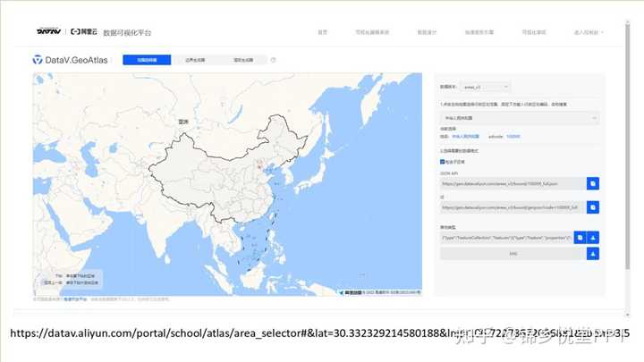Click the DataV.GeoAtlas title text
Viewport: 644px width, 362px height.
[x=76, y=60]
